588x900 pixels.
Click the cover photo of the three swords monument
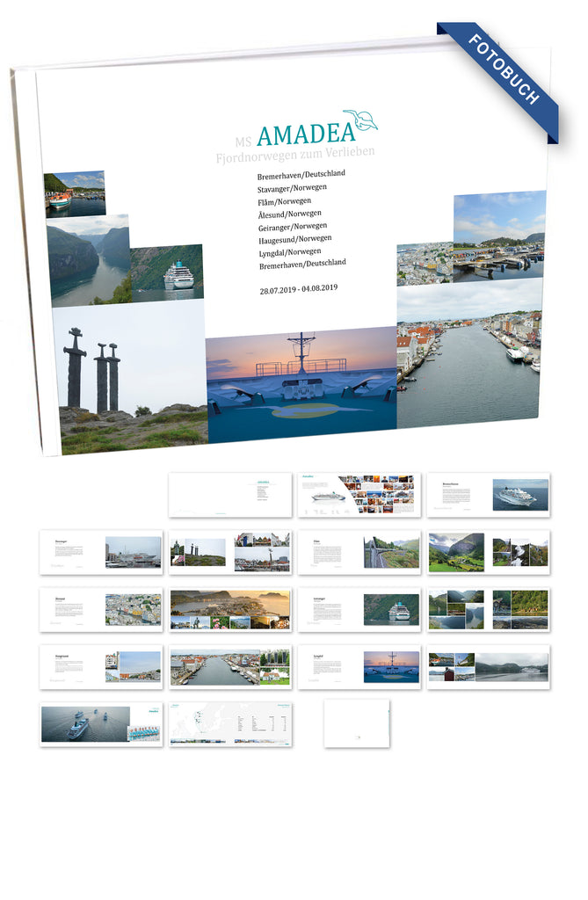tap(131, 378)
